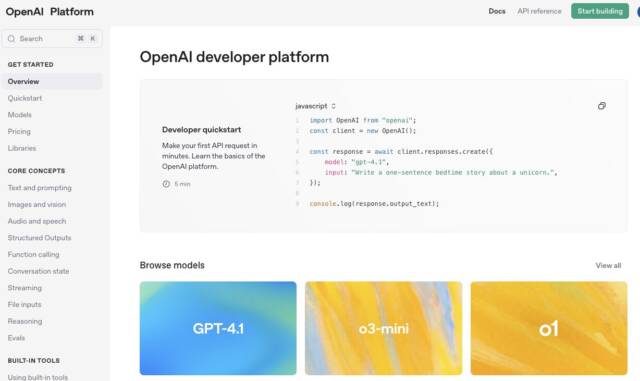Click the clock icon beside 5 min
Image resolution: width=640 pixels, height=381 pixels.
pyautogui.click(x=166, y=184)
